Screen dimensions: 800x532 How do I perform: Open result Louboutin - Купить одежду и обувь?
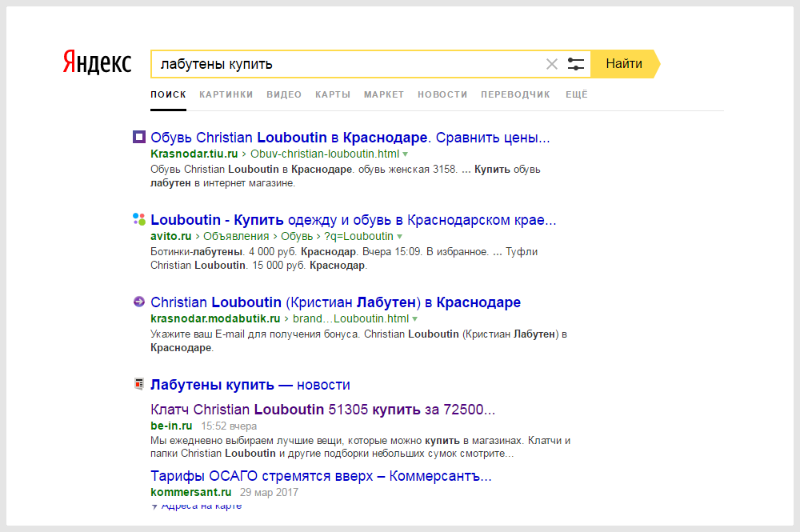[x=353, y=220]
